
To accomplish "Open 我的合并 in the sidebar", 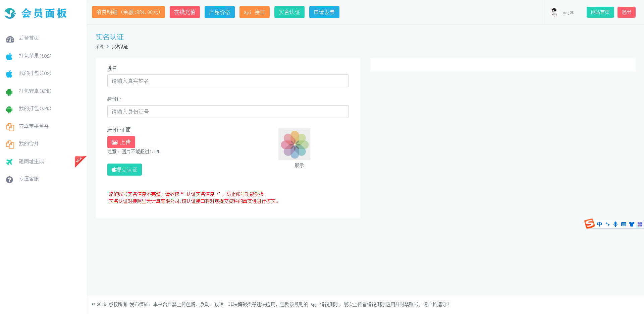I will tap(29, 144).
